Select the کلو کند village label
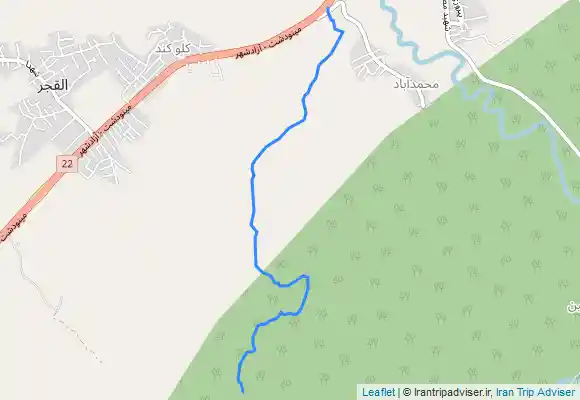The width and height of the screenshot is (580, 400). coord(173,48)
